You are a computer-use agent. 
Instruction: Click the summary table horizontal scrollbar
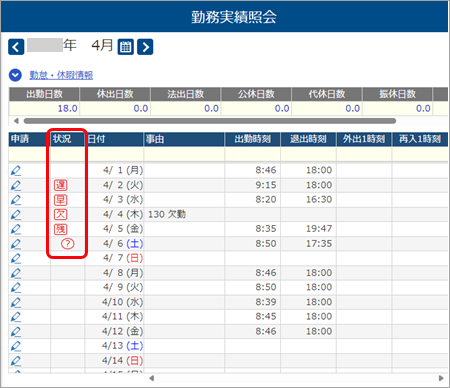click(210, 121)
